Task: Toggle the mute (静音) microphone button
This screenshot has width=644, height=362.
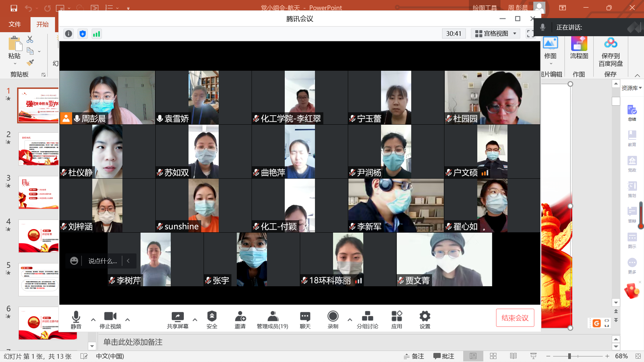Action: pos(76,319)
